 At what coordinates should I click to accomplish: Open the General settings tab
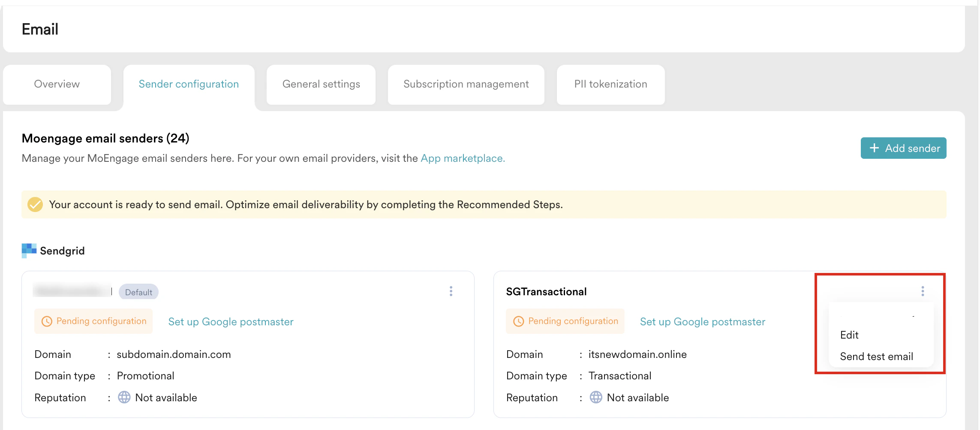point(321,84)
